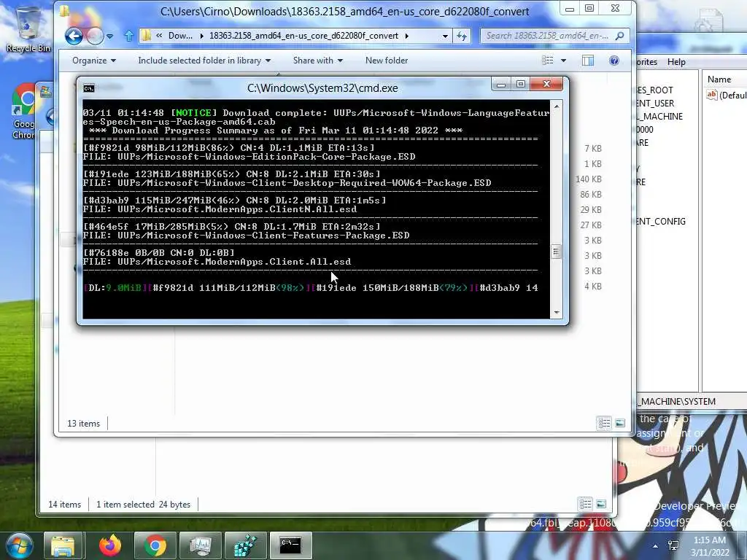Viewport: 747px width, 560px height.
Task: Click the 86 KB file size entry
Action: [x=591, y=194]
